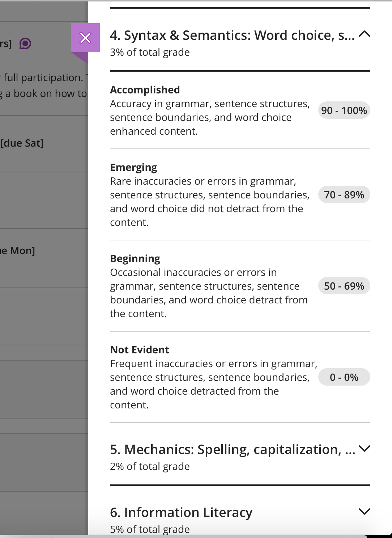The image size is (392, 538).
Task: Select the 50 - 69% score pill
Action: click(x=344, y=286)
